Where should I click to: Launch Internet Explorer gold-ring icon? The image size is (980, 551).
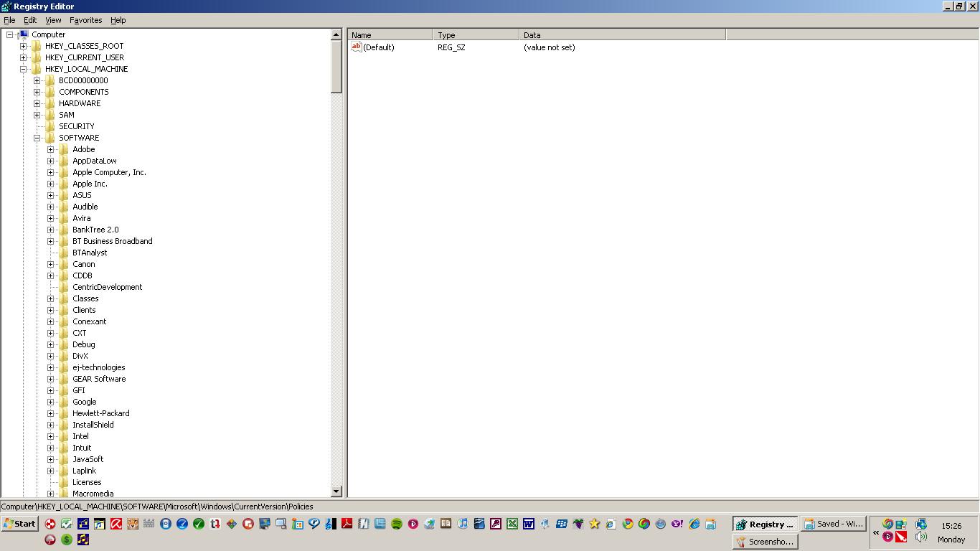(694, 524)
